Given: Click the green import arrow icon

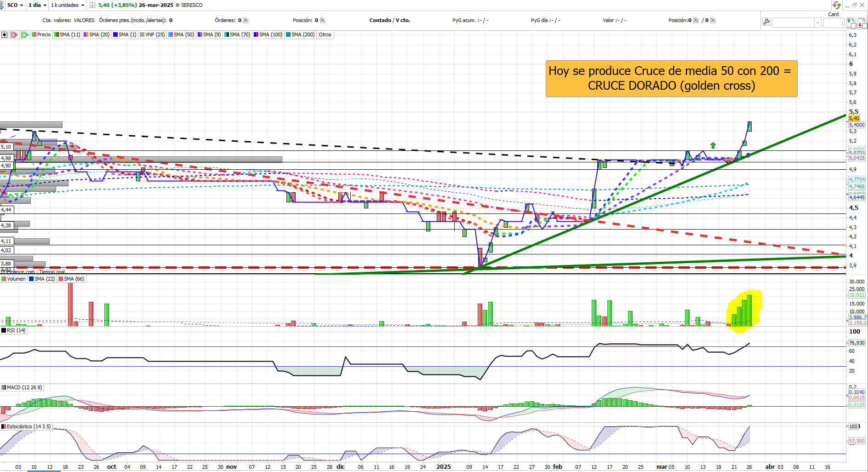Looking at the screenshot, I should pyautogui.click(x=25, y=35).
